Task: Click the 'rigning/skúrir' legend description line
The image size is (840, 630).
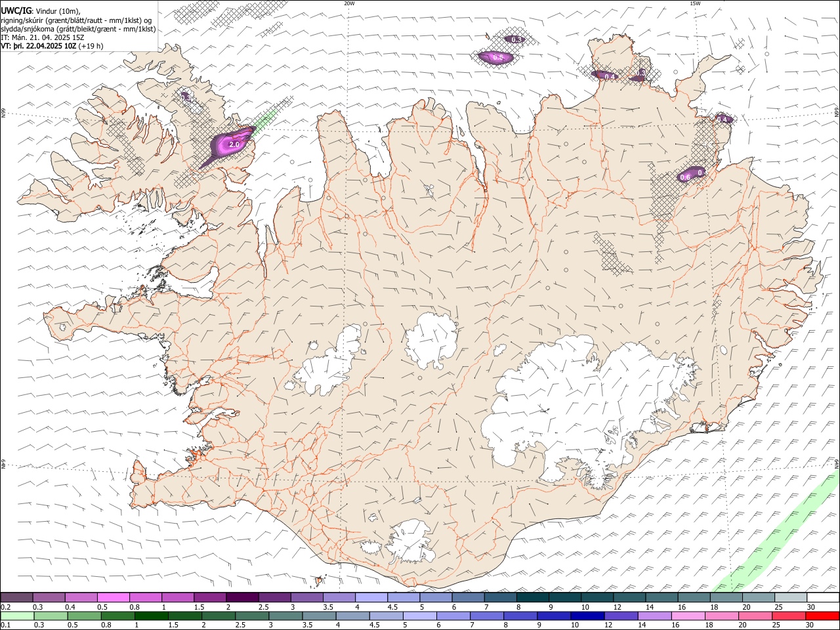Action: pyautogui.click(x=76, y=20)
